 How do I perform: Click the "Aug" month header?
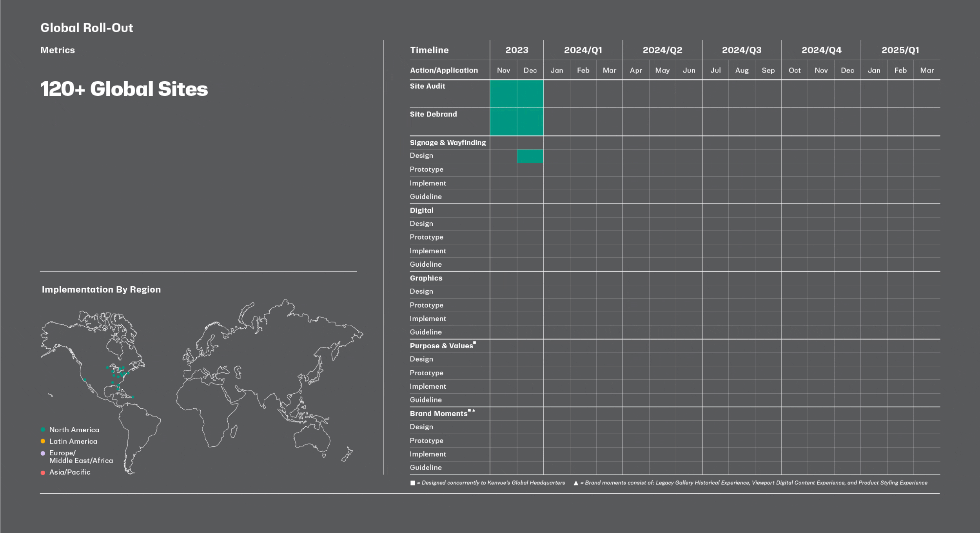coord(742,71)
